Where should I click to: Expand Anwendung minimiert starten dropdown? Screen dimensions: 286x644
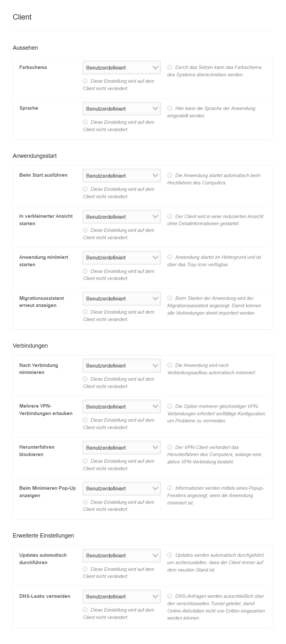[121, 258]
